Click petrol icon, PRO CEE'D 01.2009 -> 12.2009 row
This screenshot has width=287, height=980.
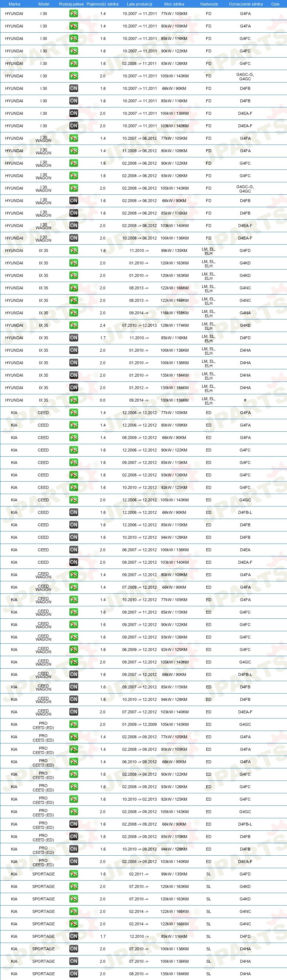point(73,724)
